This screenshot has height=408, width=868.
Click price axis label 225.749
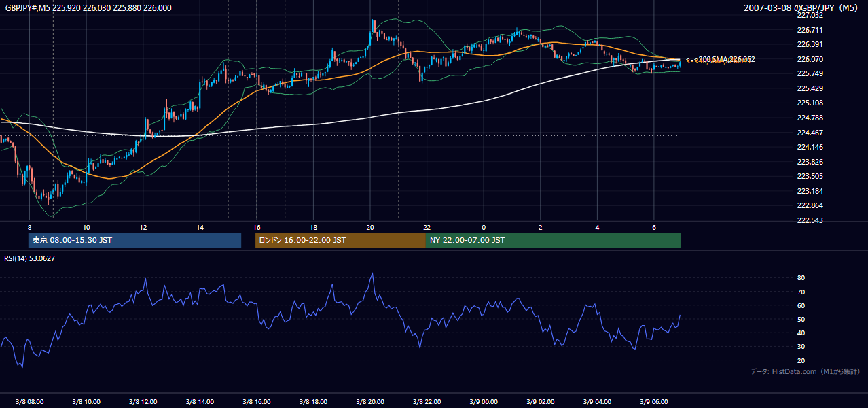[x=809, y=73]
